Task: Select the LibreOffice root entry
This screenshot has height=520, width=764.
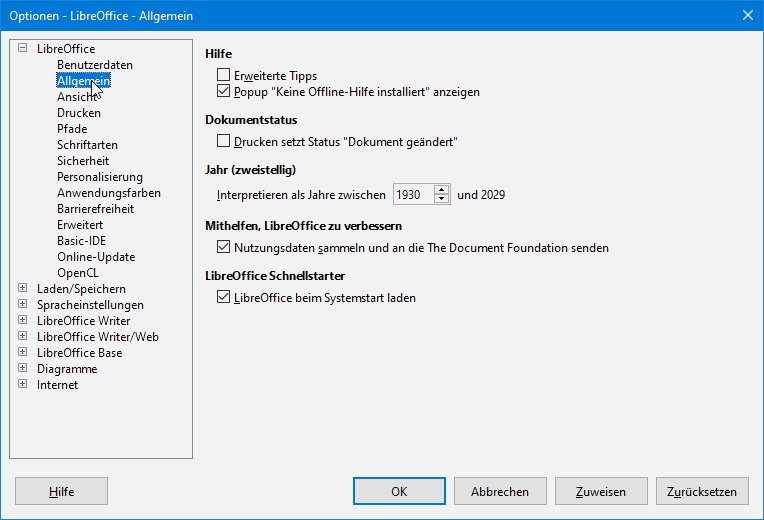Action: tap(66, 49)
